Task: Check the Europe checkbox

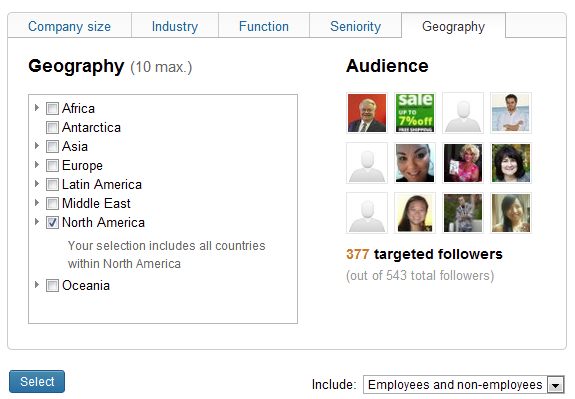Action: pyautogui.click(x=52, y=165)
